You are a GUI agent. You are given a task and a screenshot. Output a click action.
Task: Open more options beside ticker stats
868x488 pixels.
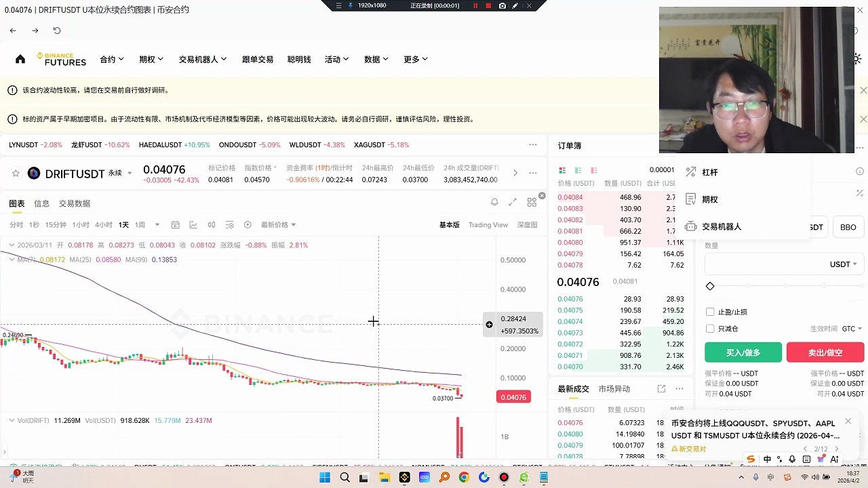pyautogui.click(x=533, y=173)
